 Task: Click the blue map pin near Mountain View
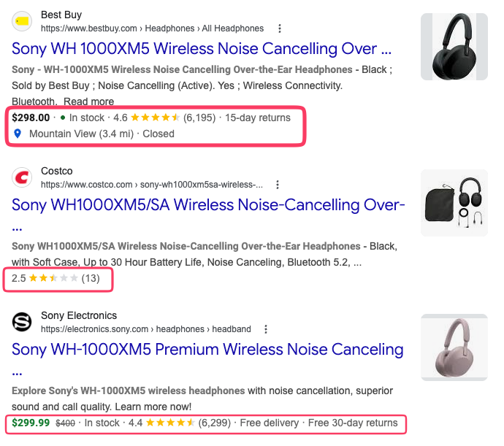coord(18,134)
